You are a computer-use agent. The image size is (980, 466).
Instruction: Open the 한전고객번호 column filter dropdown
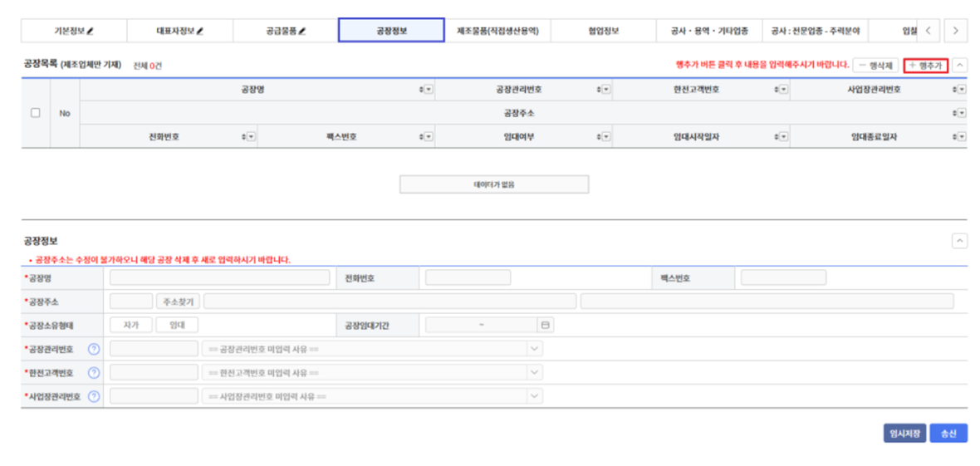(784, 90)
